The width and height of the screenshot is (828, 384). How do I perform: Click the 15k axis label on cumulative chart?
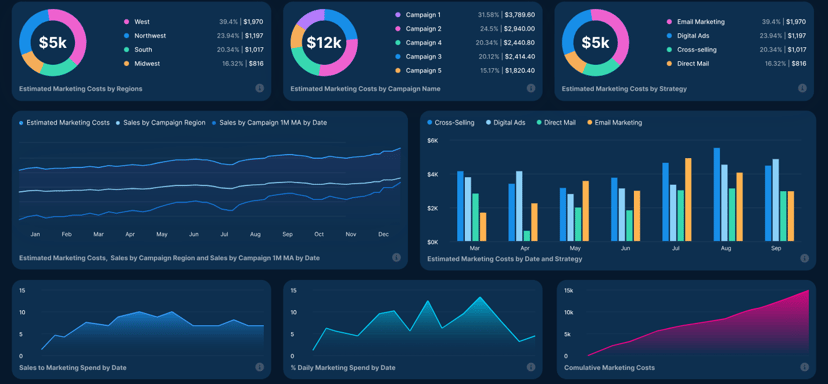568,291
